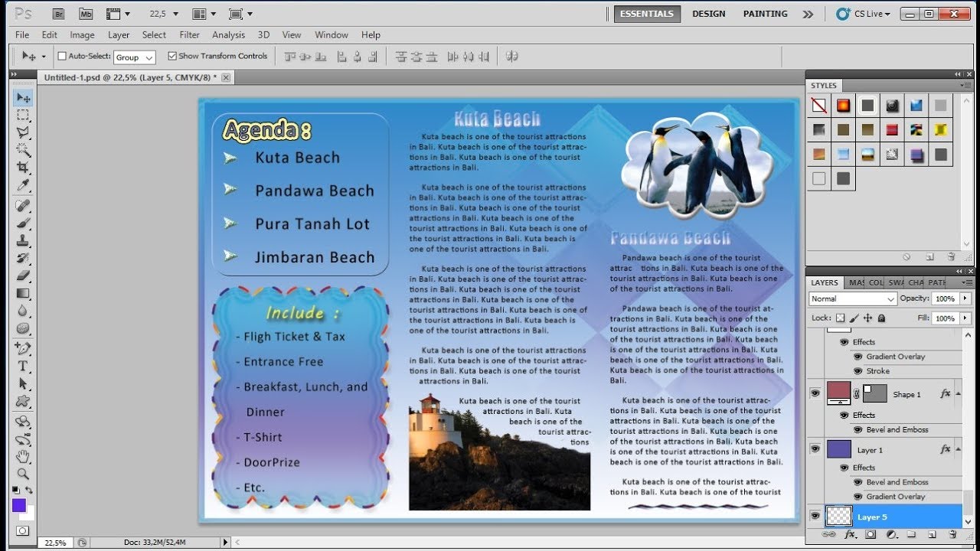Select the Path Selection tool
980x551 pixels.
pyautogui.click(x=23, y=384)
